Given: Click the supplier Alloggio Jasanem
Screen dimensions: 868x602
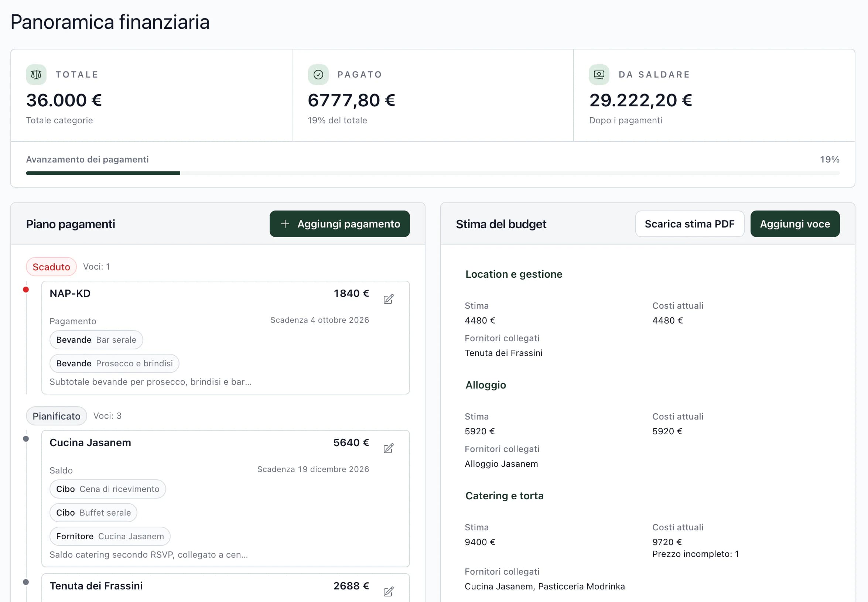Looking at the screenshot, I should 501,464.
